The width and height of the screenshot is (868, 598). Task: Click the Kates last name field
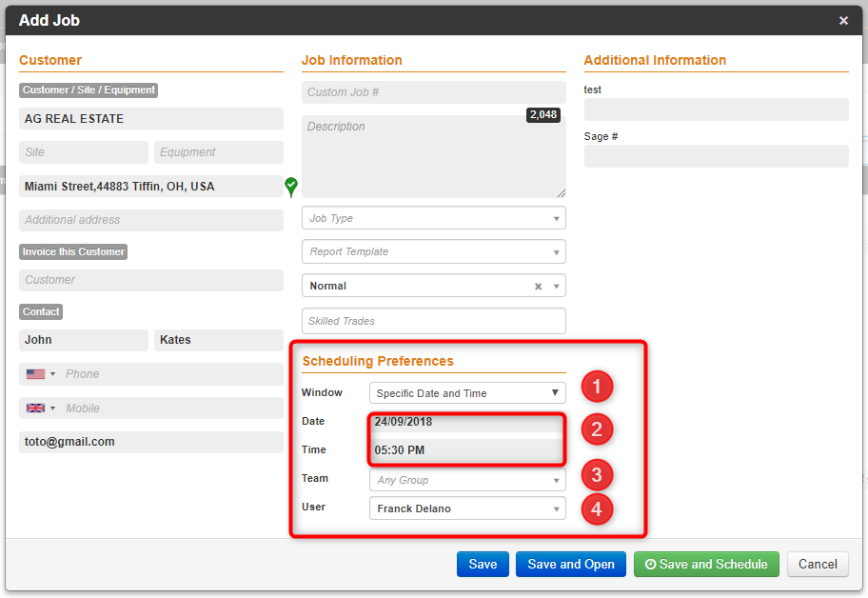tap(219, 340)
